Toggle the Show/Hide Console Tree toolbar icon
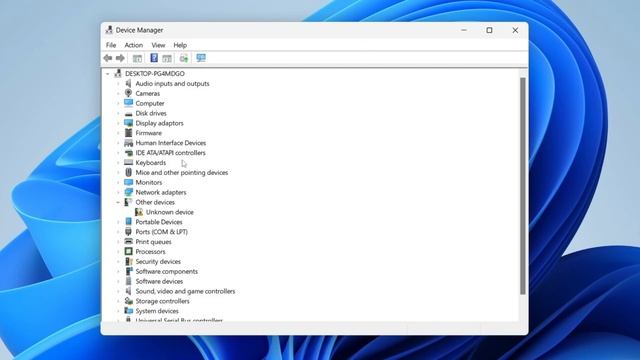The height and width of the screenshot is (360, 640). coord(137,58)
